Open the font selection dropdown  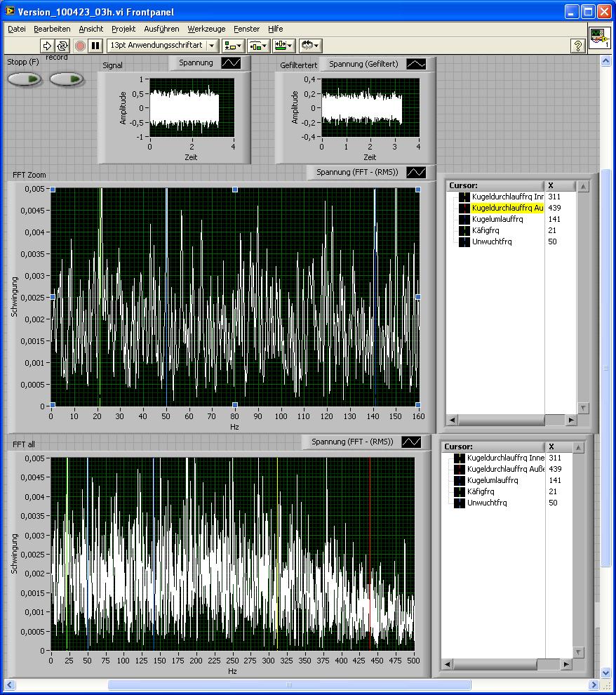[212, 46]
